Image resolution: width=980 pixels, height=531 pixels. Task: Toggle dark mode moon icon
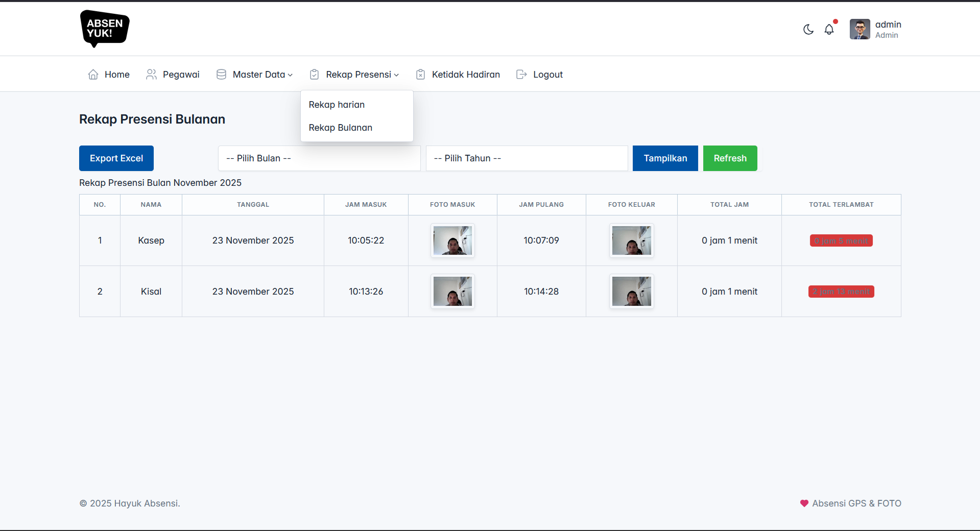coord(808,30)
